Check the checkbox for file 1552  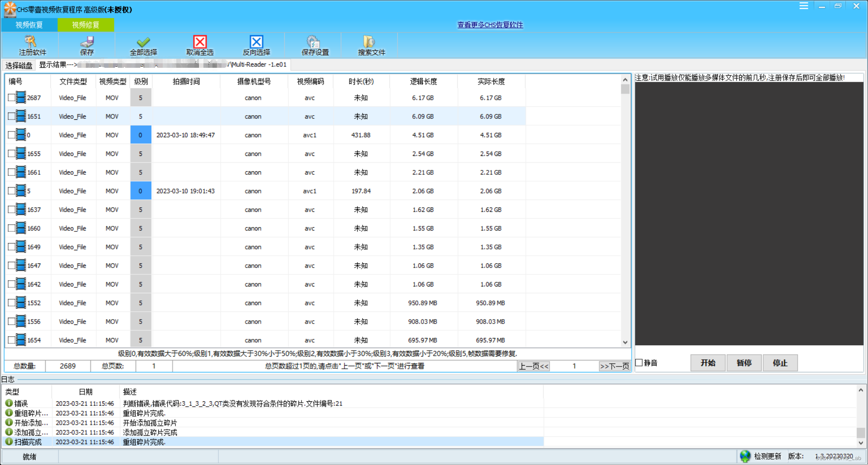click(11, 303)
